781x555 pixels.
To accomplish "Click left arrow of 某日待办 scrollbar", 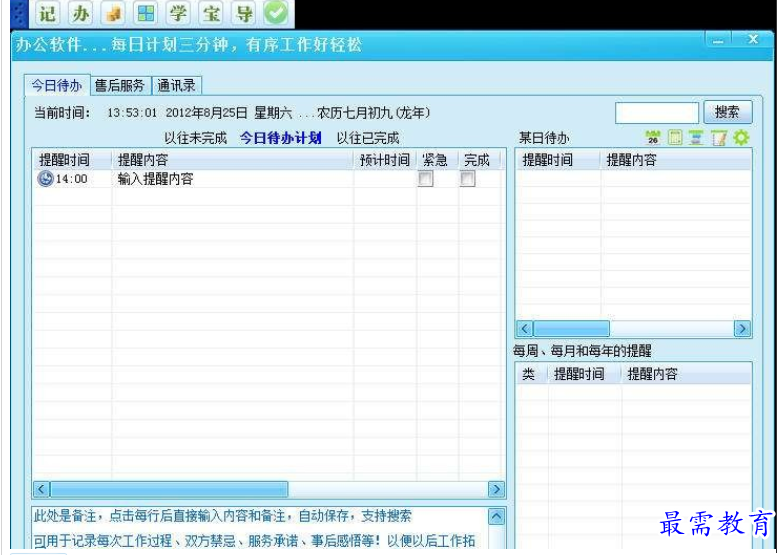I will (x=524, y=329).
